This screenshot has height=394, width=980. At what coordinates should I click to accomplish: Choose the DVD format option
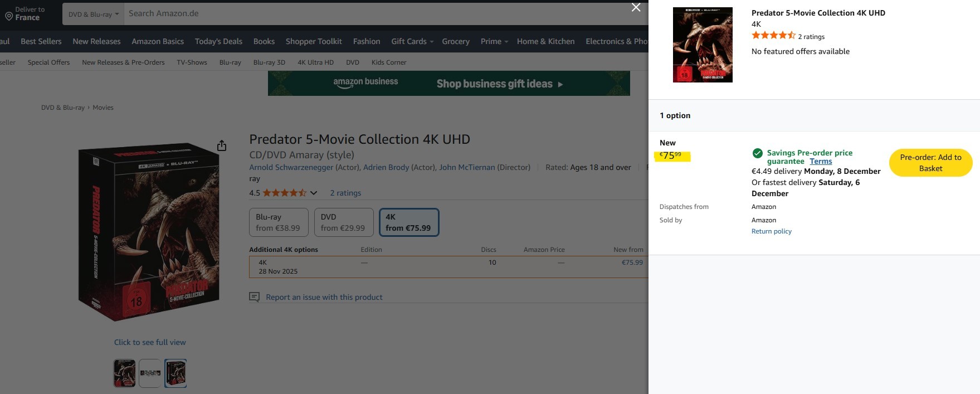click(x=343, y=222)
